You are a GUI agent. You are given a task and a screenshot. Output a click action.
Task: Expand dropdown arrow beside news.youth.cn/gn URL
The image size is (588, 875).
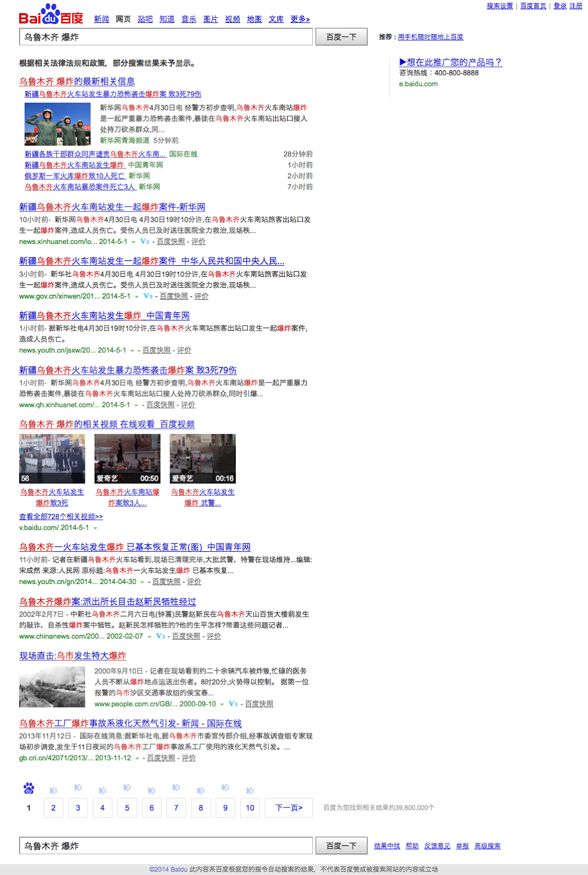(142, 582)
